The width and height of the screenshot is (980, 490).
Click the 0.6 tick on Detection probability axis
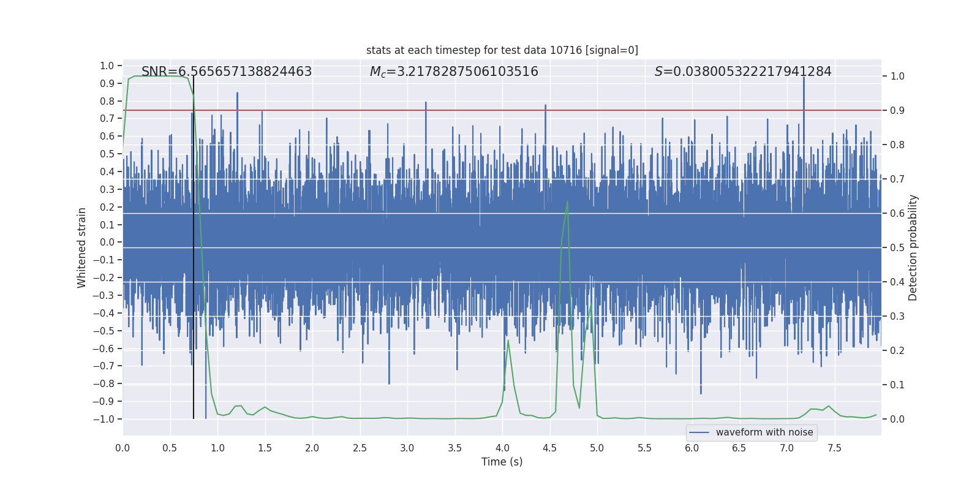(897, 213)
